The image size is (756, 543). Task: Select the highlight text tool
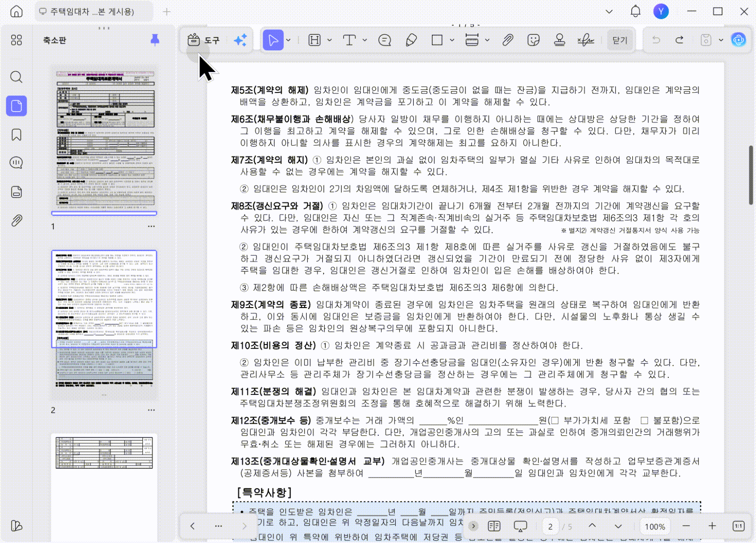(x=315, y=40)
